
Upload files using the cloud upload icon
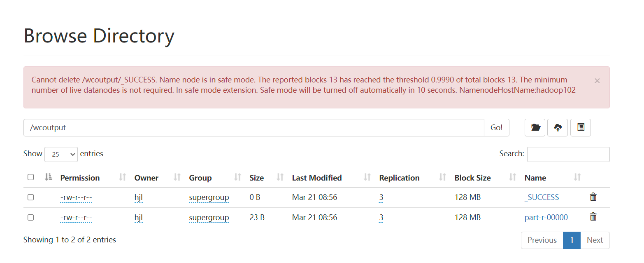tap(557, 127)
